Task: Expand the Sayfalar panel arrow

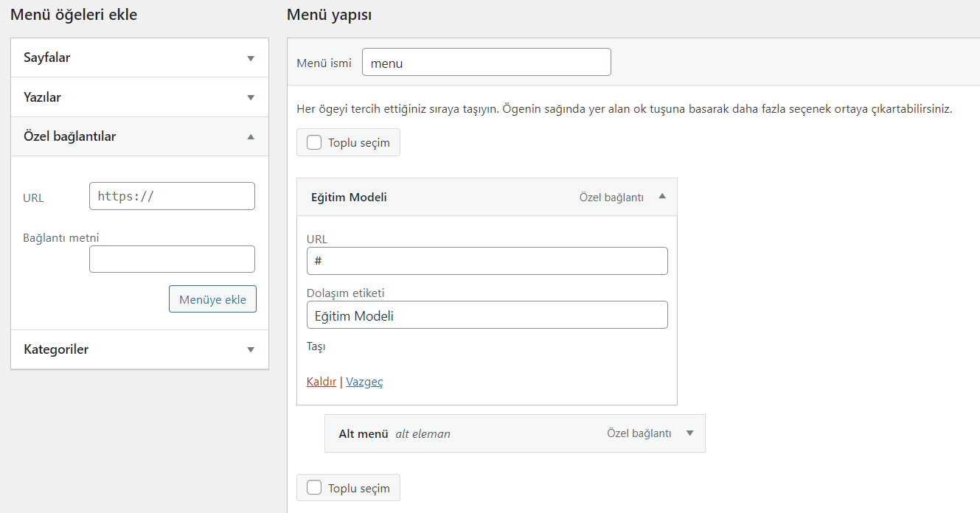Action: 251,58
